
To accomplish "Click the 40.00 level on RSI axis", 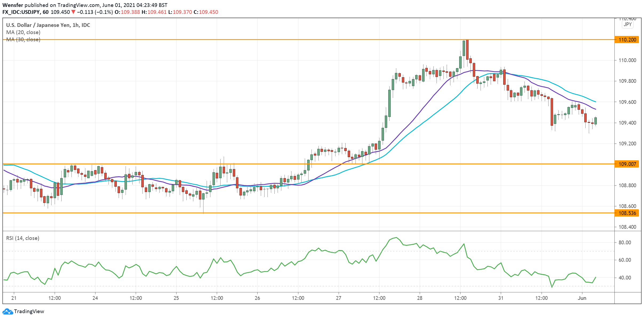I will pos(625,277).
